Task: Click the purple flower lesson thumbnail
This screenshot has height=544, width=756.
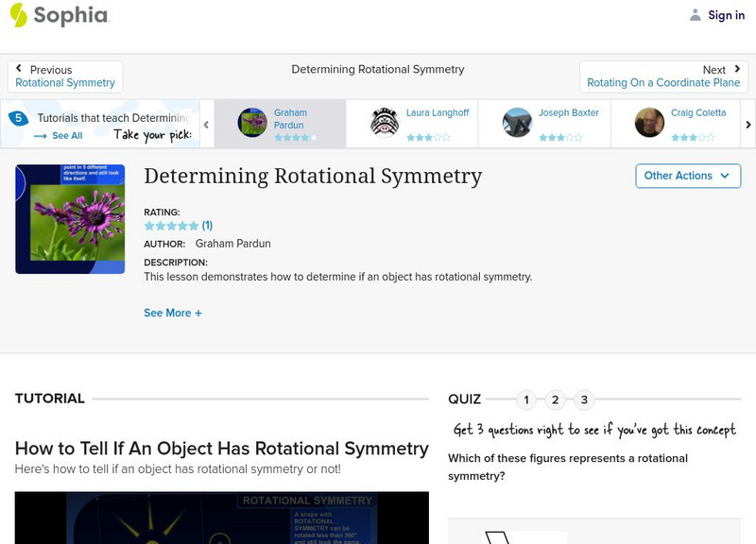Action: 70,219
